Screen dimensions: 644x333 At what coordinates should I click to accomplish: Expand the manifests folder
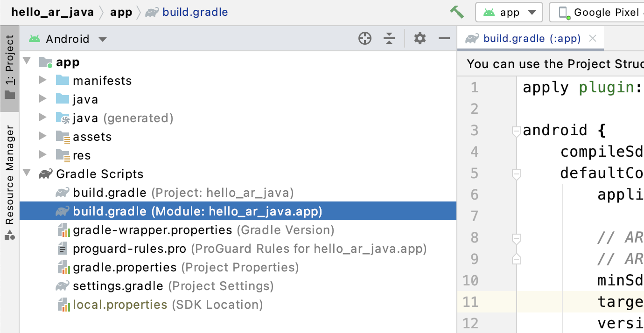click(42, 80)
